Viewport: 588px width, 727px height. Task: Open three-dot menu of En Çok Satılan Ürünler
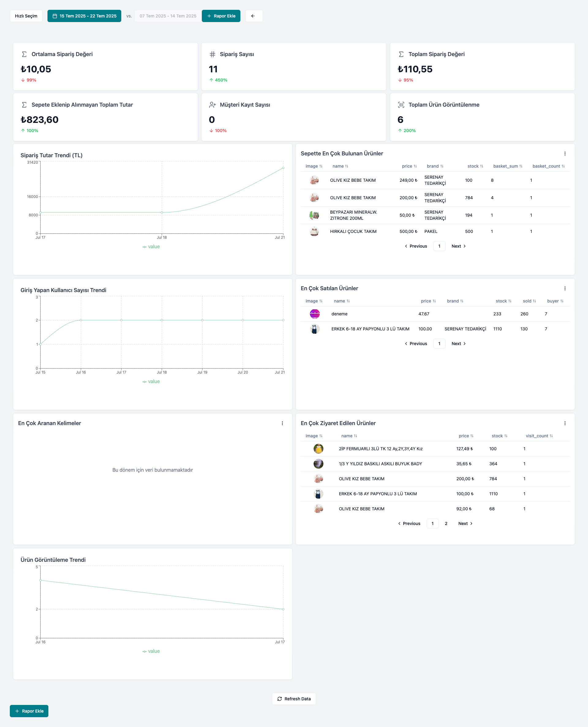(x=565, y=288)
